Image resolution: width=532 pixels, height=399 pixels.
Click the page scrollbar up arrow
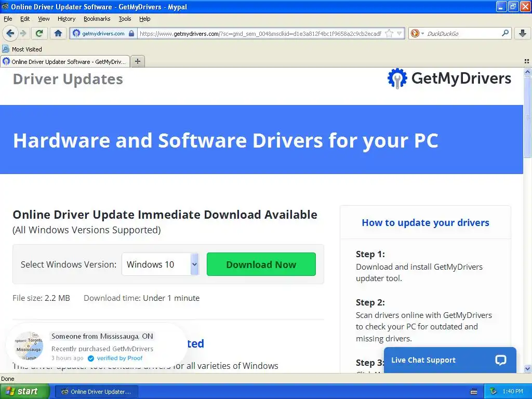[x=527, y=72]
